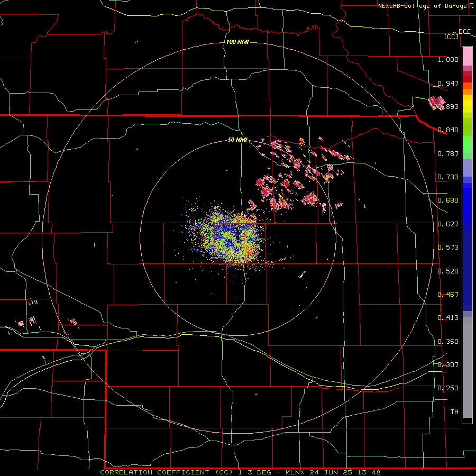
Task: Click the 0.467 scale value
Action: point(448,295)
